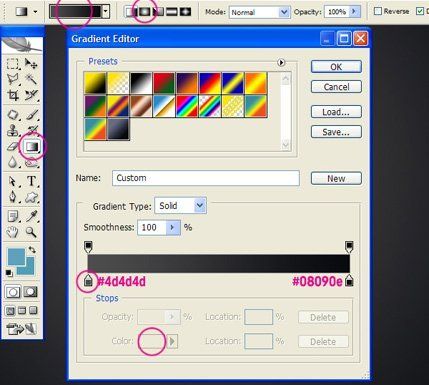Open gradient picker arrow beside gradient preview
Image resolution: width=429 pixels, height=385 pixels.
pyautogui.click(x=106, y=12)
